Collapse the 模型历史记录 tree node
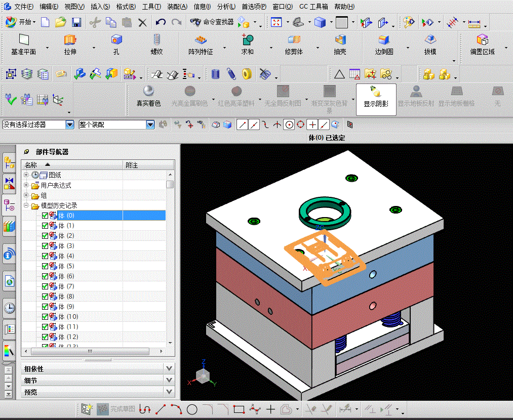Viewport: 513px width, 420px height. (26, 205)
